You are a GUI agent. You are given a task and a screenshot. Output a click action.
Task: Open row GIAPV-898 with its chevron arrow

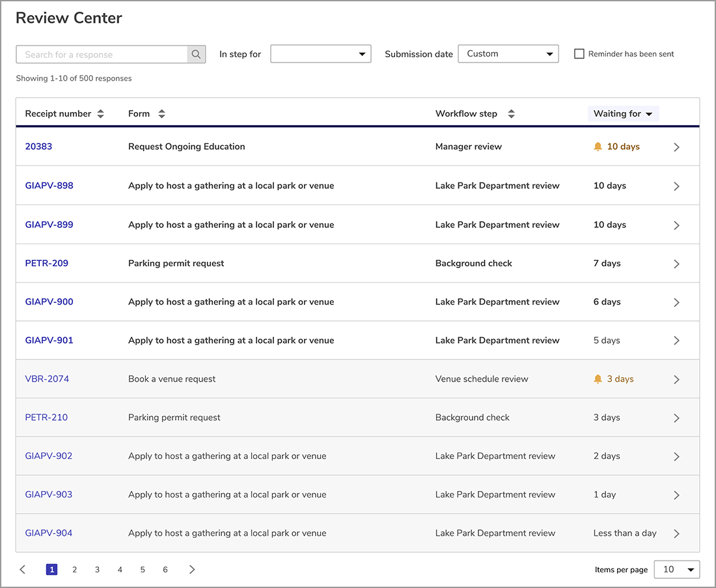click(x=677, y=186)
